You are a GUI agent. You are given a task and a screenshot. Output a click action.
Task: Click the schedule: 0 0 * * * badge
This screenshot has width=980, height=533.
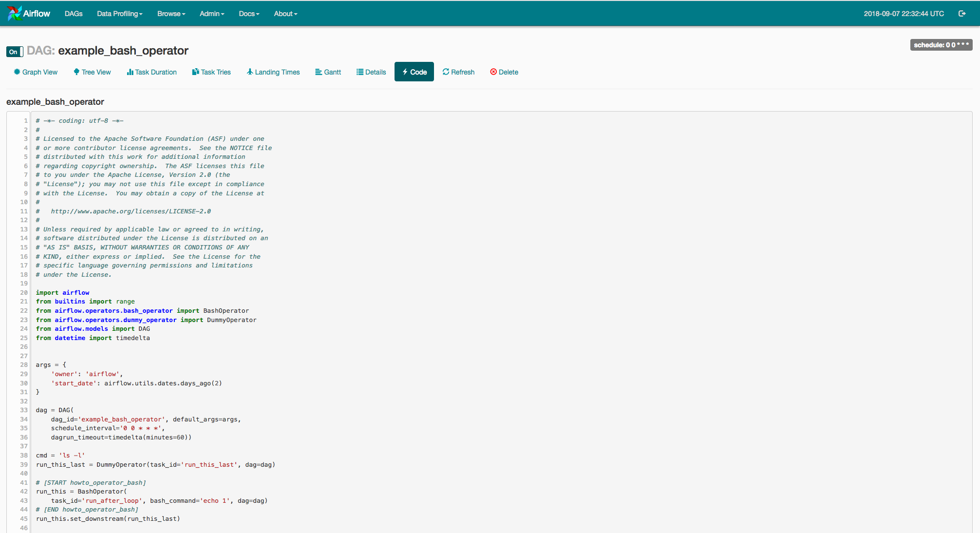tap(941, 45)
